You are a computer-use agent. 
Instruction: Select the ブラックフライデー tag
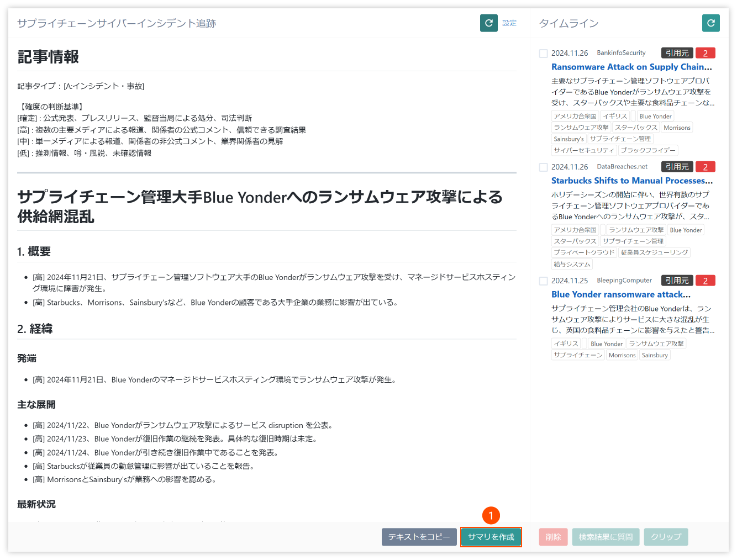click(648, 150)
